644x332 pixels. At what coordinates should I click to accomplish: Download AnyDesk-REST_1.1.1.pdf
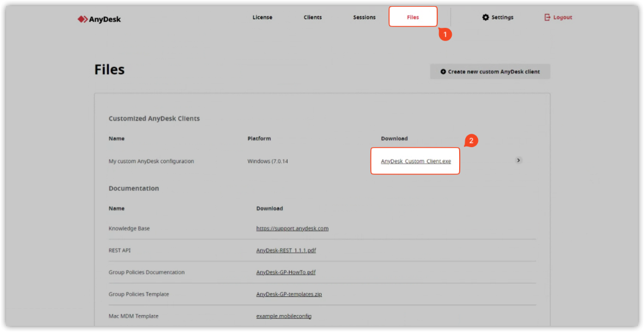pyautogui.click(x=286, y=251)
